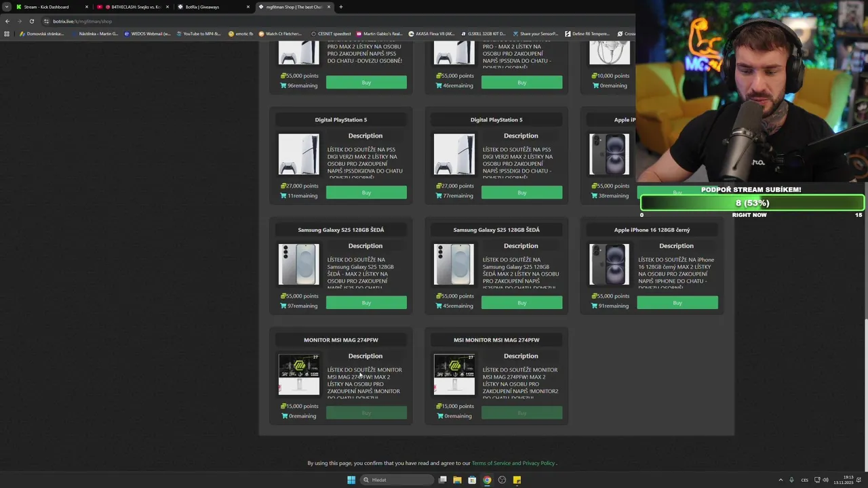This screenshot has width=868, height=488.
Task: Select the mgfitman Shop tab
Action: (294, 7)
